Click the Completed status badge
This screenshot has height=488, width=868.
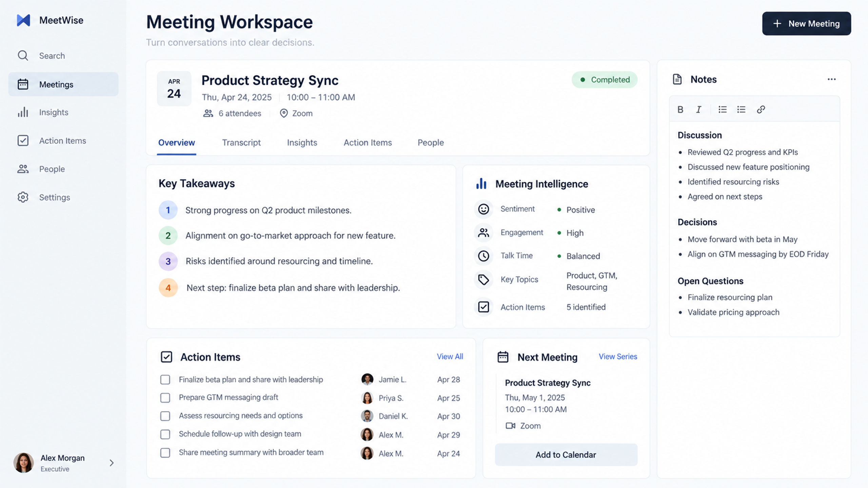pyautogui.click(x=605, y=80)
